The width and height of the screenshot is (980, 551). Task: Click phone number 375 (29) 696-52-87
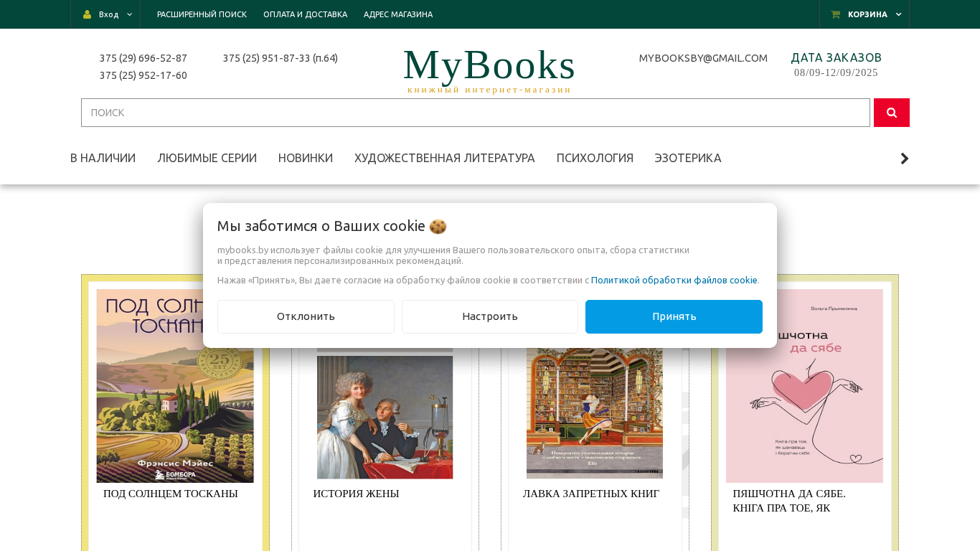[143, 58]
